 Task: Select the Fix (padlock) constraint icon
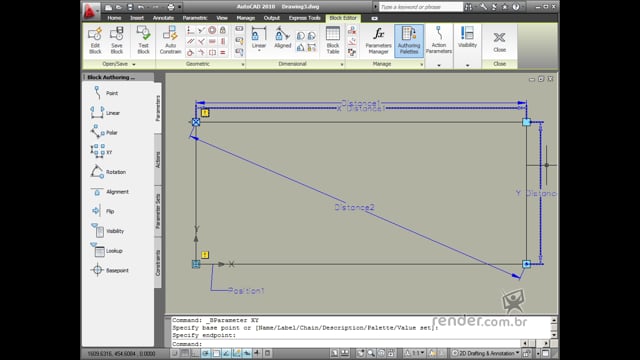[x=222, y=30]
